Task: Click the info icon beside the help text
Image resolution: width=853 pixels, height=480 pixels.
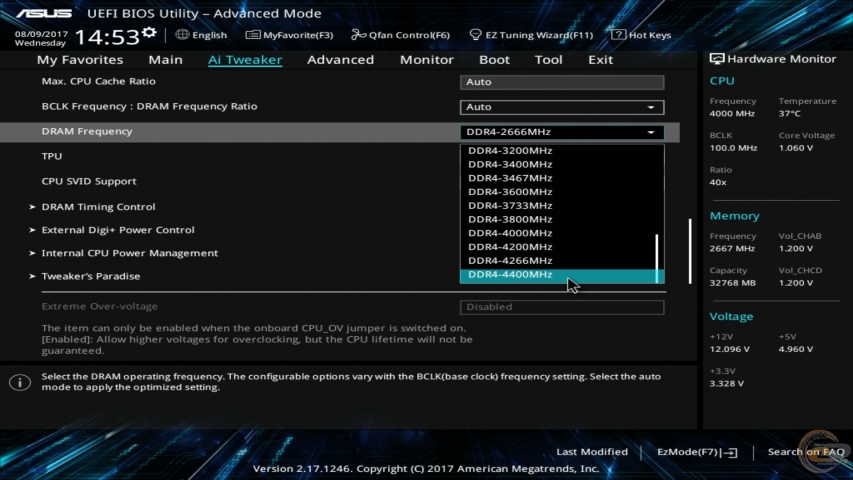Action: [20, 382]
